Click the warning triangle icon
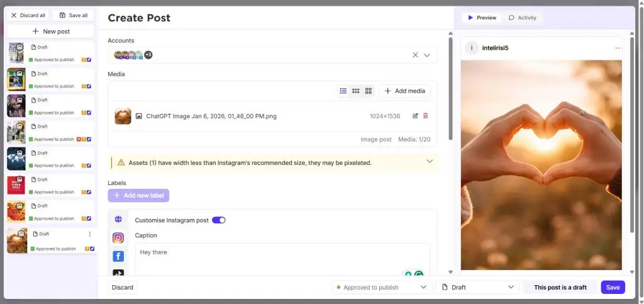Image resolution: width=644 pixels, height=304 pixels. pyautogui.click(x=121, y=162)
